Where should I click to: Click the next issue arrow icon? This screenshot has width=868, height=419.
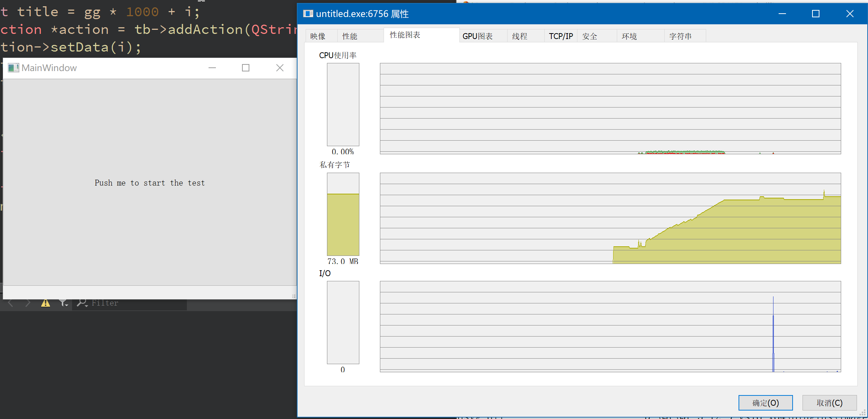pos(28,303)
